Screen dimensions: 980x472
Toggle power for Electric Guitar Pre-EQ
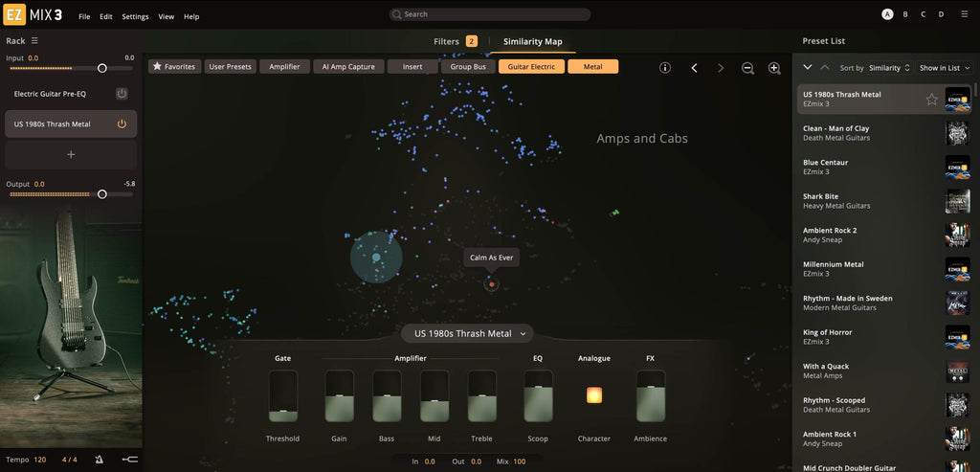122,94
